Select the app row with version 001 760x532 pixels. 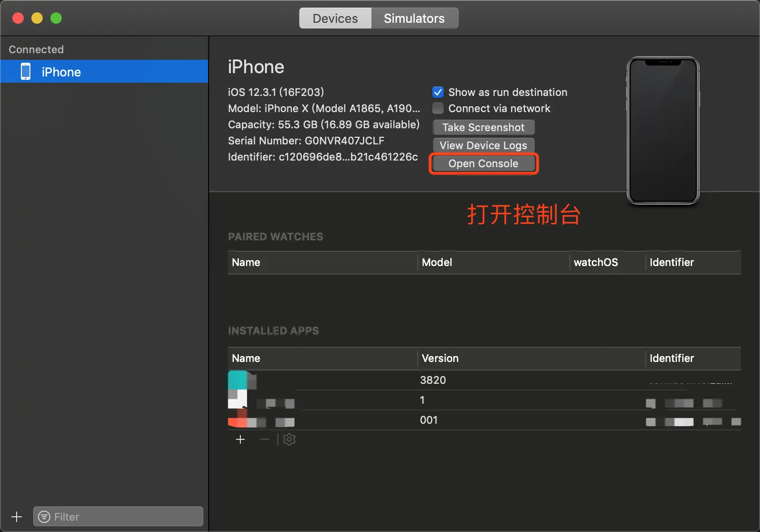[484, 420]
